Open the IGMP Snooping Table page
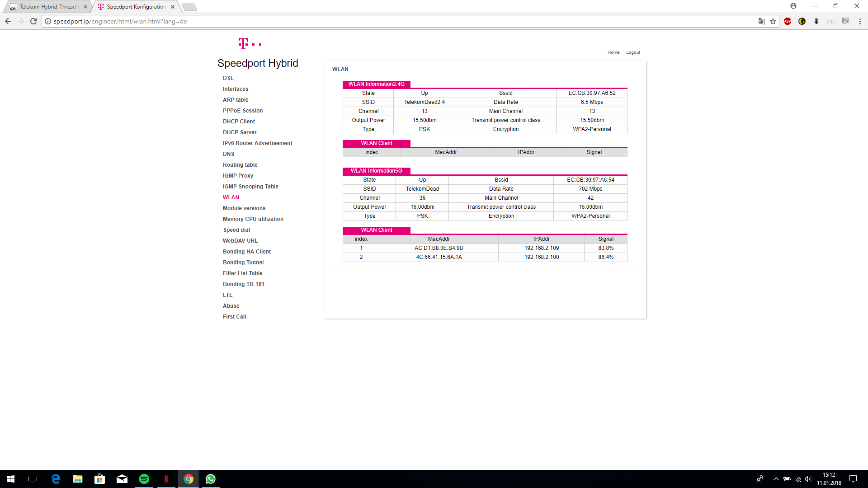Image resolution: width=868 pixels, height=488 pixels. pos(250,187)
